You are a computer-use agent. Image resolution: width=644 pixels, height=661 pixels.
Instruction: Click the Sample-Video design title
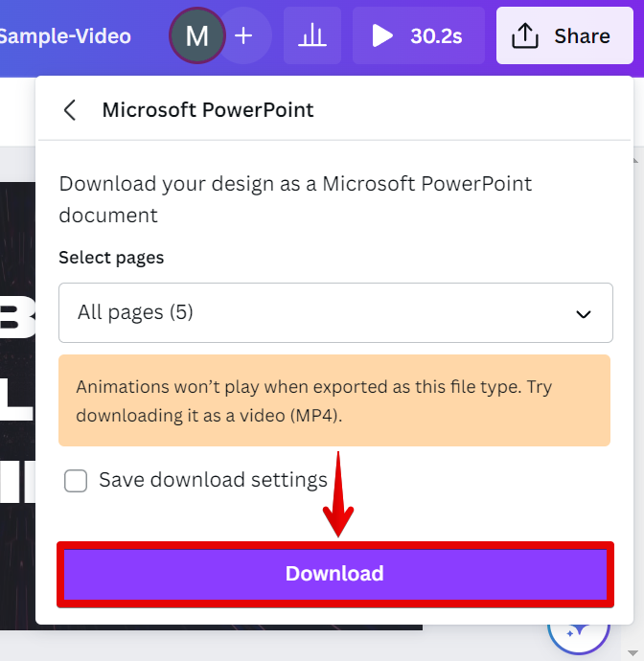pos(65,36)
